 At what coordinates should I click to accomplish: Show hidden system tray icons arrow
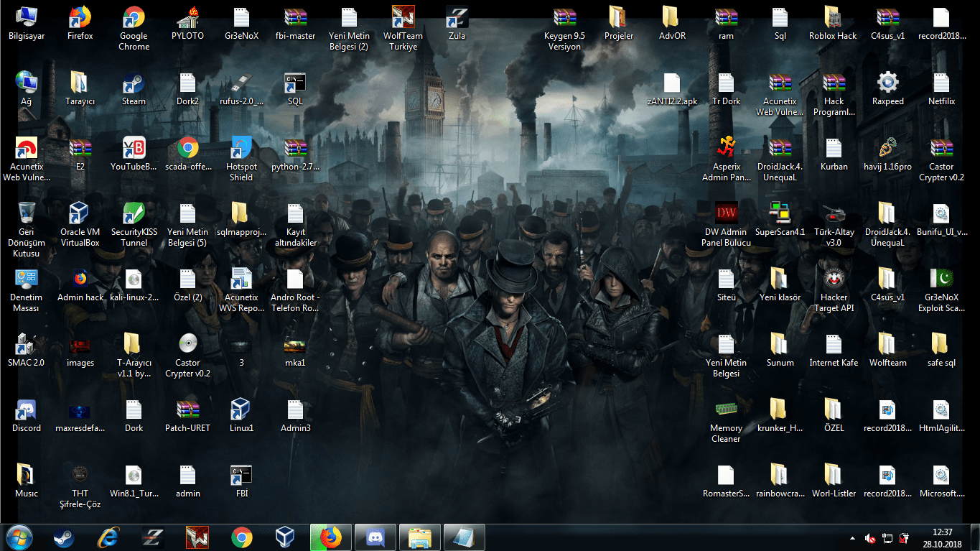click(x=852, y=537)
